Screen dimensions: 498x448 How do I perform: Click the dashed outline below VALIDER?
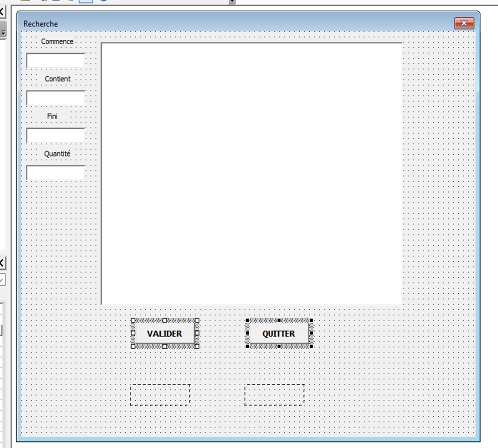tap(160, 395)
